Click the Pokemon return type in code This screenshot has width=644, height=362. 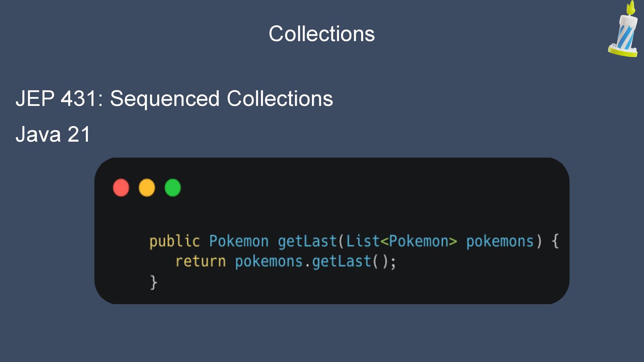tap(239, 241)
